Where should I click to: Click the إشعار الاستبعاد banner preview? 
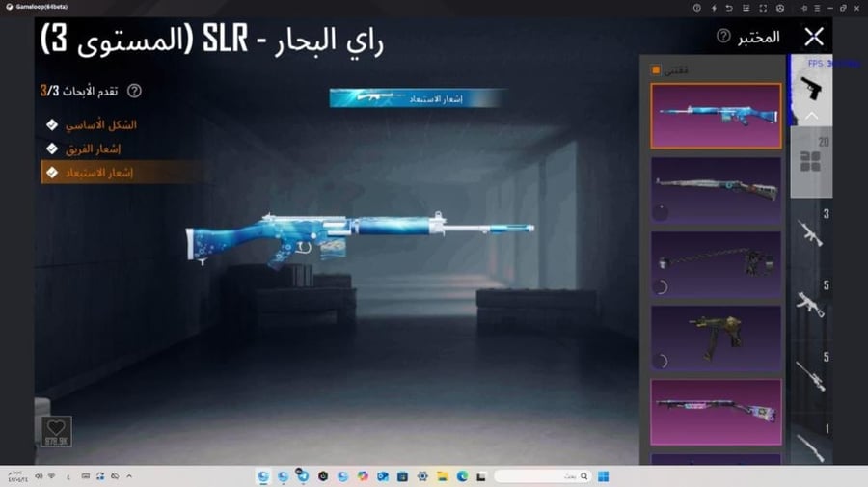coord(417,98)
